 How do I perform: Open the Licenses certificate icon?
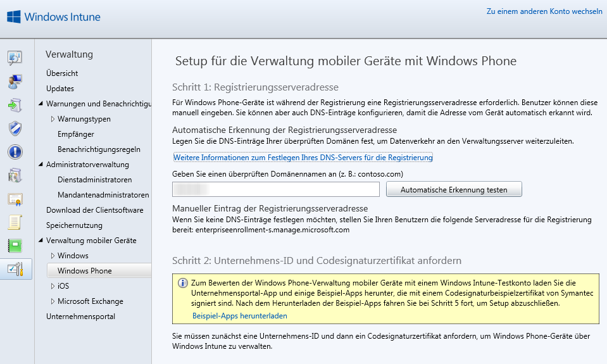[15, 199]
